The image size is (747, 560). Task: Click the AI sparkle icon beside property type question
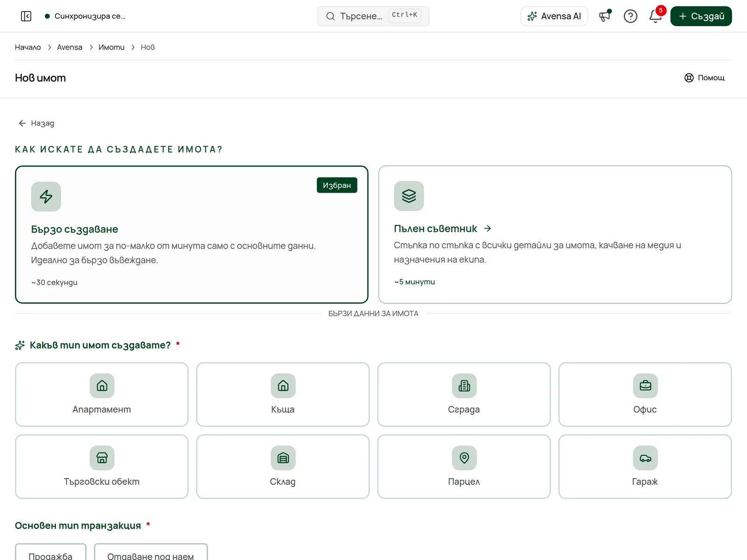tap(20, 345)
